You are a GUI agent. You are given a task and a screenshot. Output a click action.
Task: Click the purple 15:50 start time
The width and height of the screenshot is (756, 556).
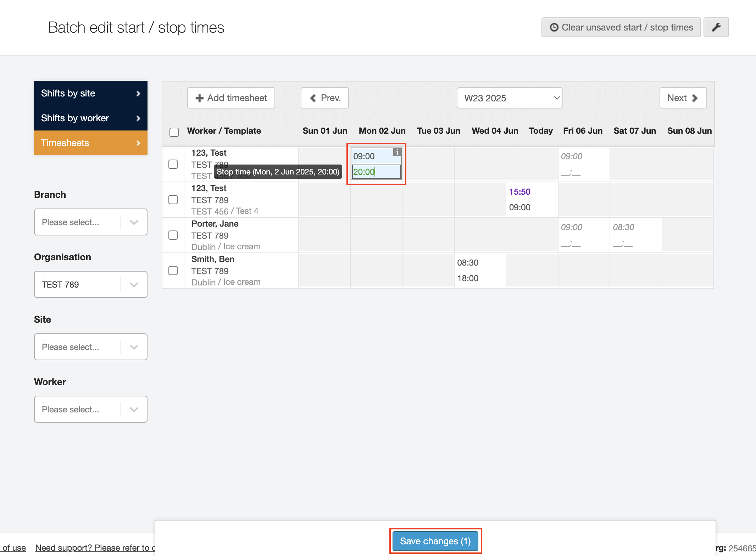[519, 192]
